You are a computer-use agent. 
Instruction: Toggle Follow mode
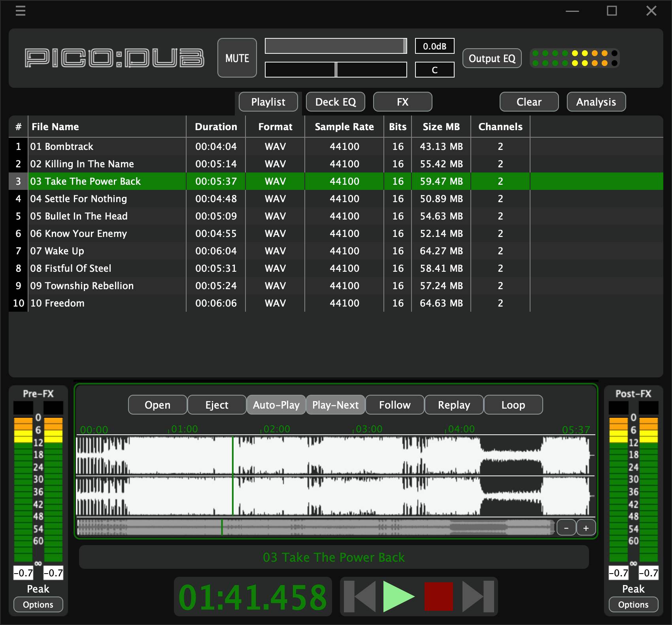[x=394, y=405]
